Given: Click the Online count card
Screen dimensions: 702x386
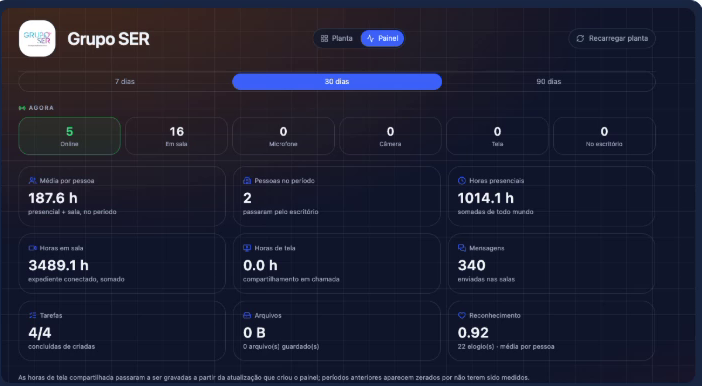Looking at the screenshot, I should (69, 136).
